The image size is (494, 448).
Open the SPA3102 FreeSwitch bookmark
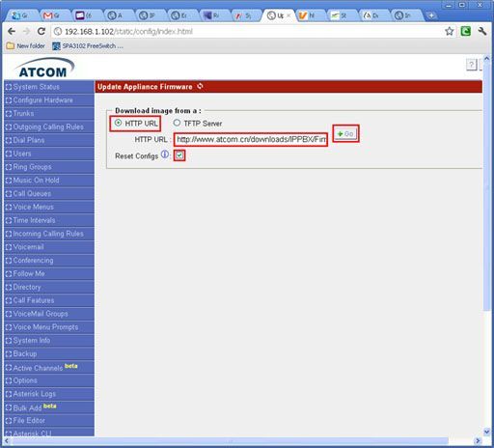[88, 46]
